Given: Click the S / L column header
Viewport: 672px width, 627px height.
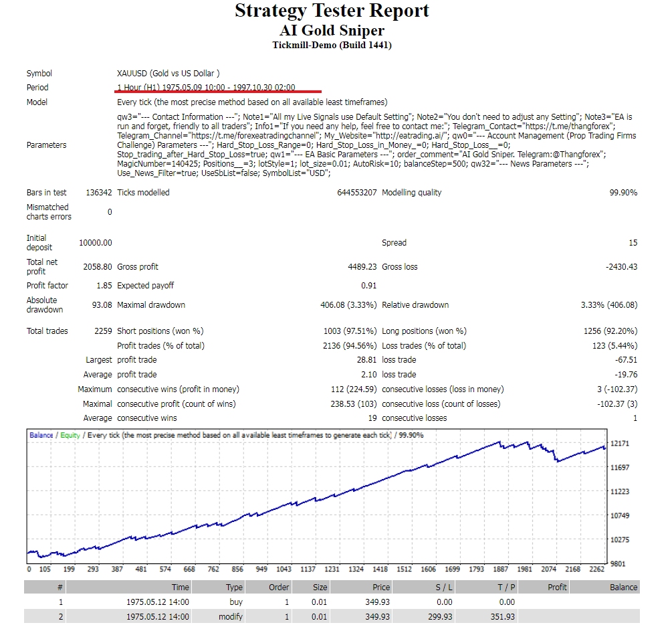Looking at the screenshot, I should coord(443,587).
